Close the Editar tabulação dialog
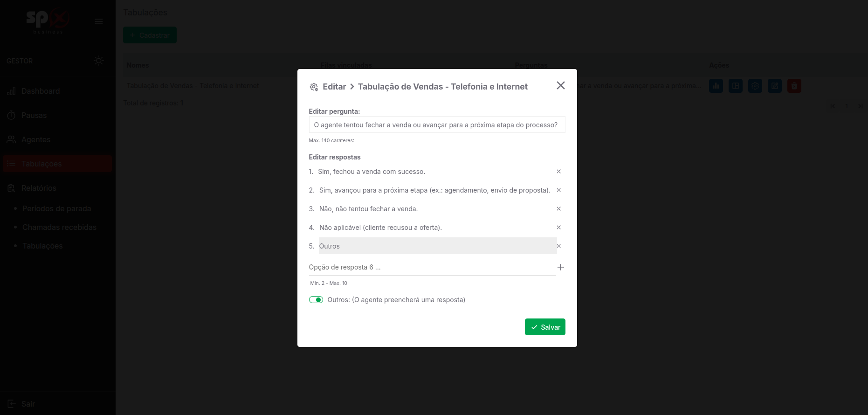The image size is (868, 415). [x=560, y=85]
